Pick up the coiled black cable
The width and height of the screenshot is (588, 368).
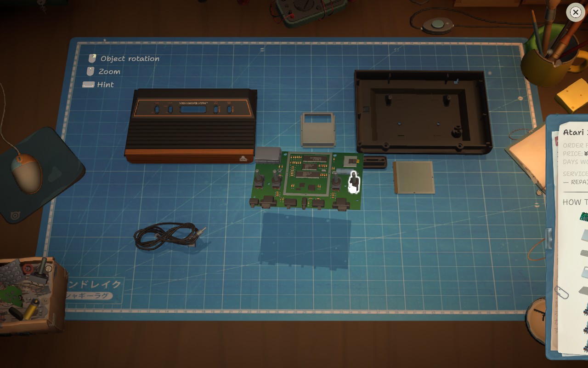tap(169, 236)
